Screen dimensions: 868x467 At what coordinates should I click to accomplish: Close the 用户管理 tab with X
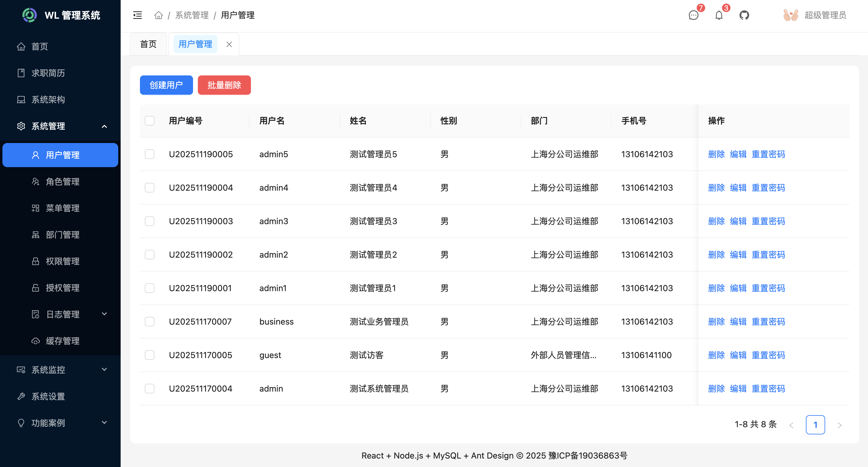[x=229, y=44]
